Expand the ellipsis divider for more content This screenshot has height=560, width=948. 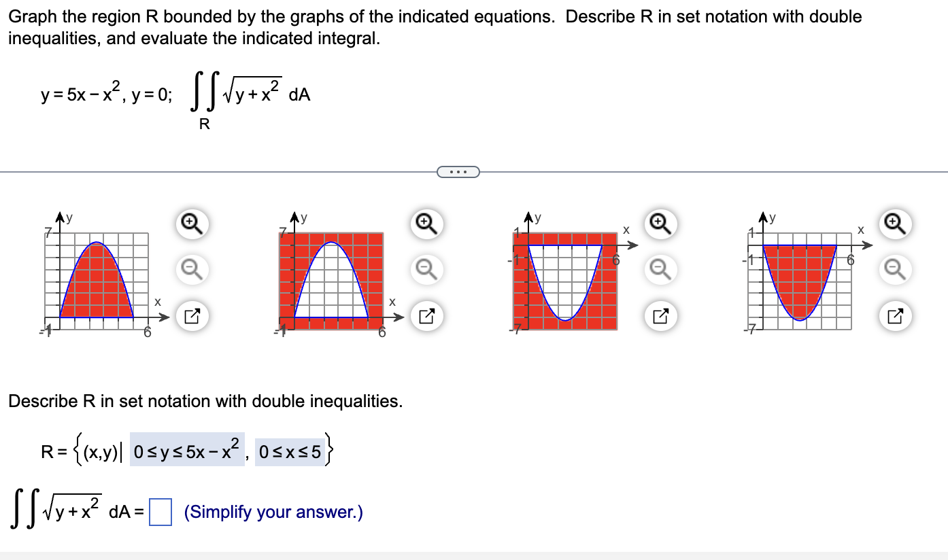[458, 171]
